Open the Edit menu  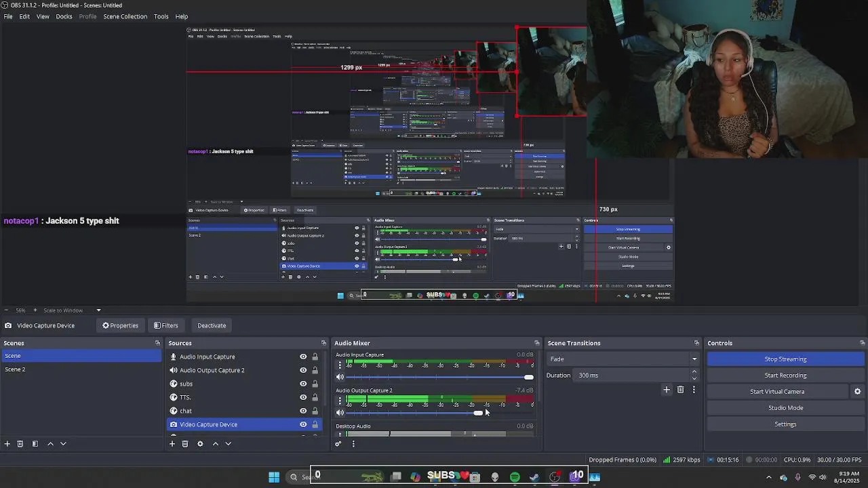[24, 16]
